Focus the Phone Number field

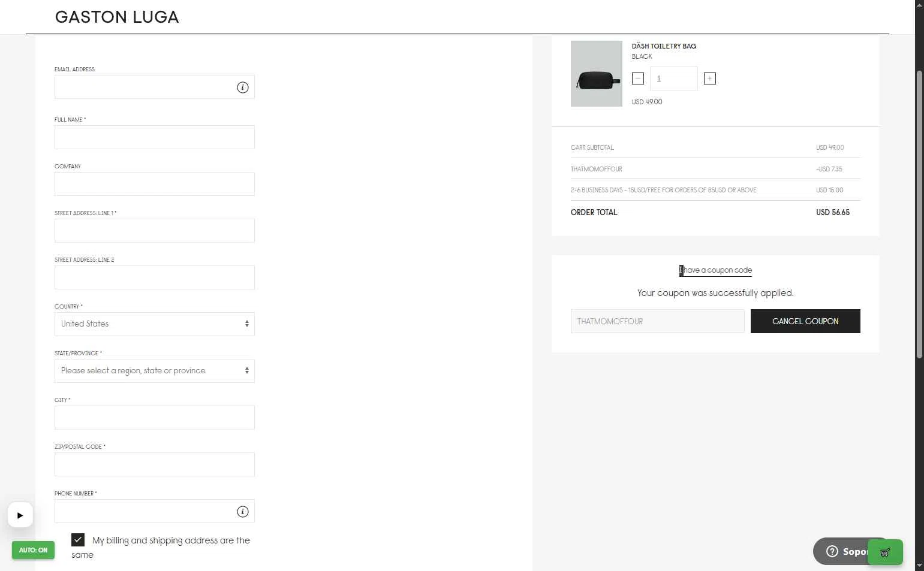[x=155, y=511]
